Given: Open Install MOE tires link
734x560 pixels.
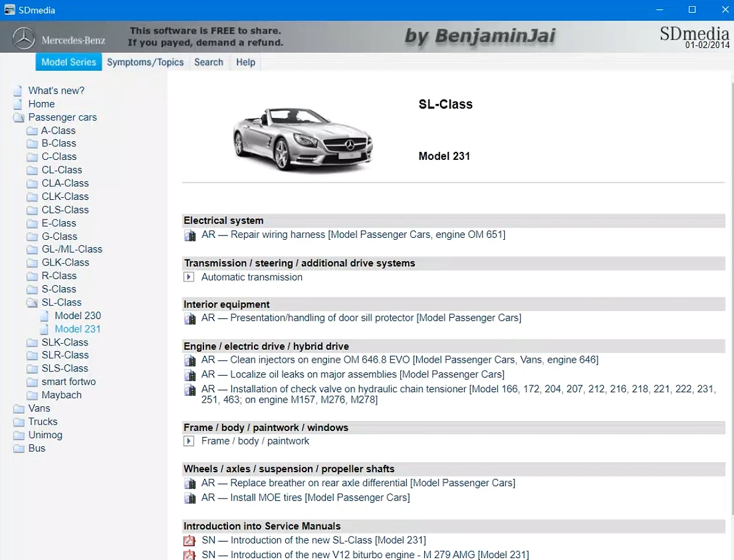Looking at the screenshot, I should [306, 498].
